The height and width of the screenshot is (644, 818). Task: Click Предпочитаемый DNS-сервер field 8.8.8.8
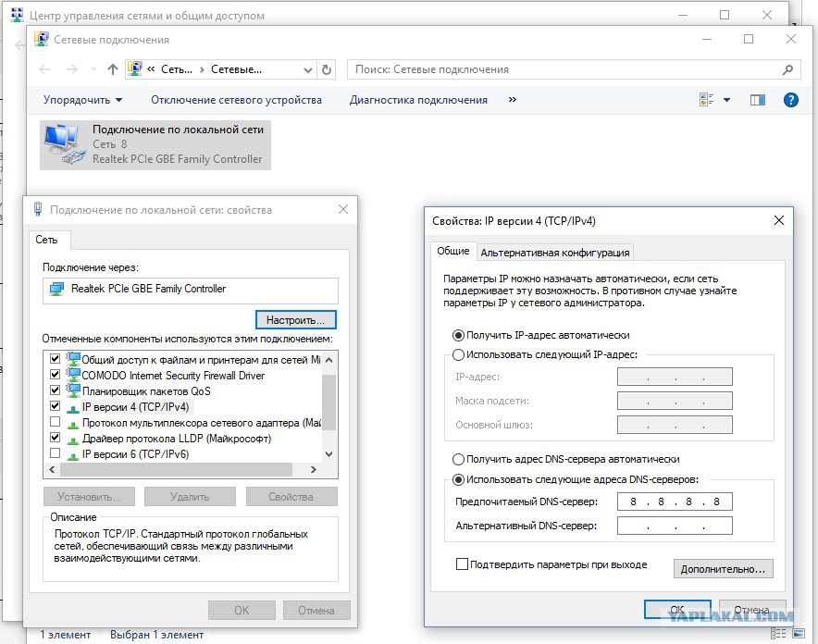pyautogui.click(x=675, y=502)
